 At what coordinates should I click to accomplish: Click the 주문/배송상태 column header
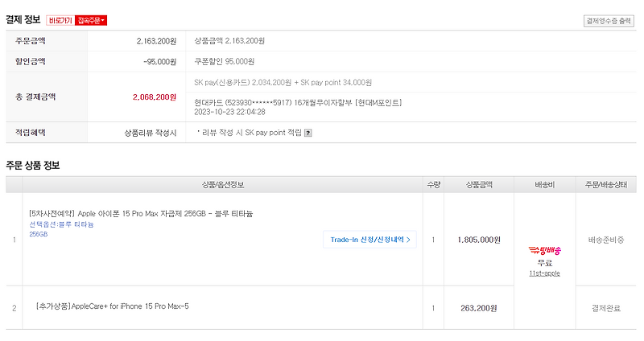tap(606, 185)
